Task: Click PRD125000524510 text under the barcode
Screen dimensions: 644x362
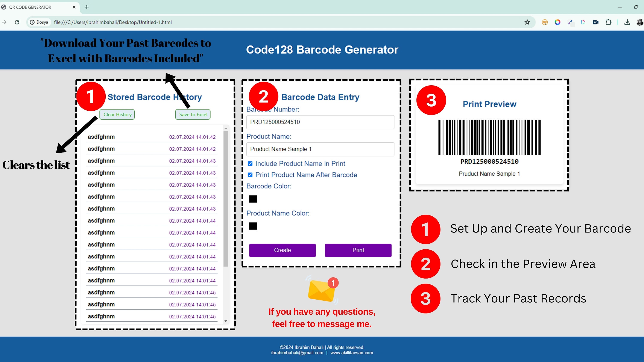Action: [489, 162]
